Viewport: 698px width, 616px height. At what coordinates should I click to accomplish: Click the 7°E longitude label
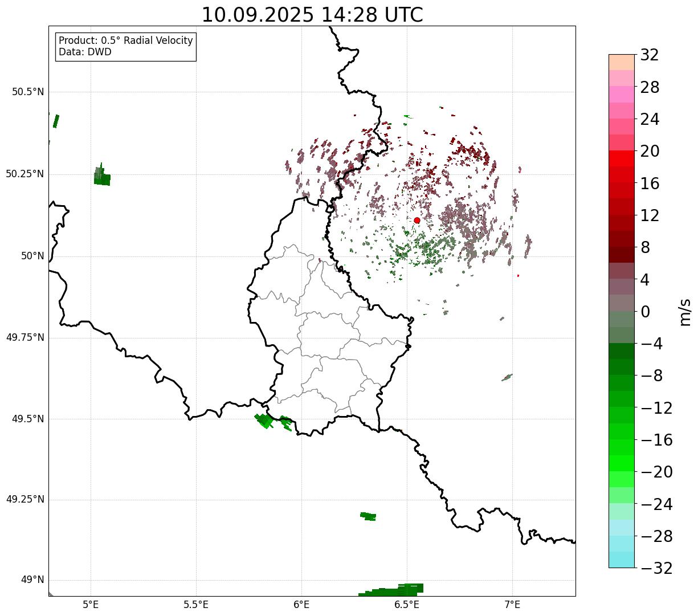coord(512,605)
